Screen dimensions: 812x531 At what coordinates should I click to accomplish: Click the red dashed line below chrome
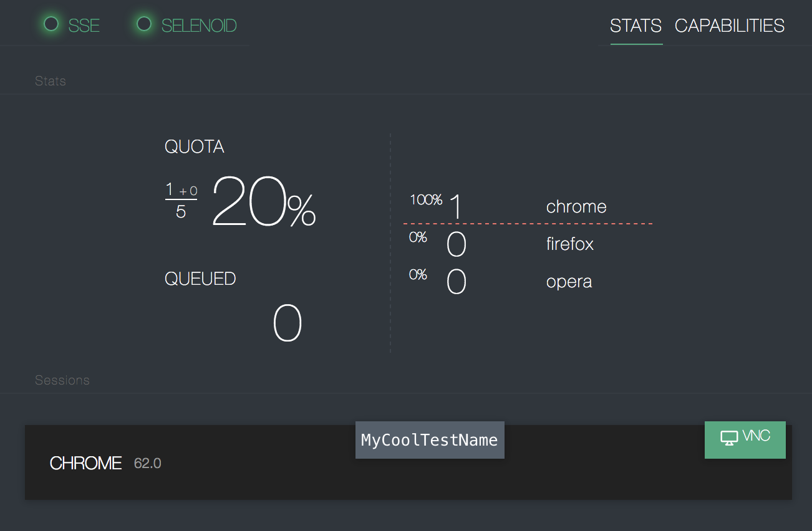click(x=528, y=223)
